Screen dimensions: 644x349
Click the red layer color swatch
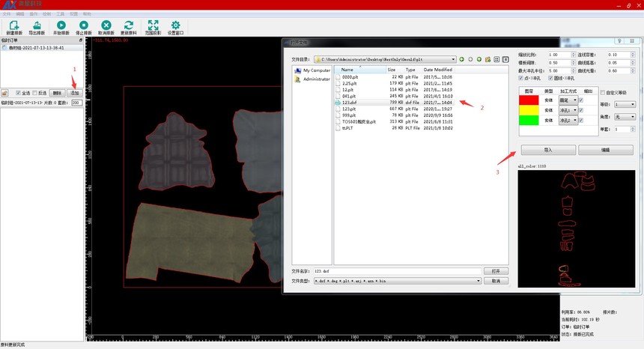tap(529, 100)
